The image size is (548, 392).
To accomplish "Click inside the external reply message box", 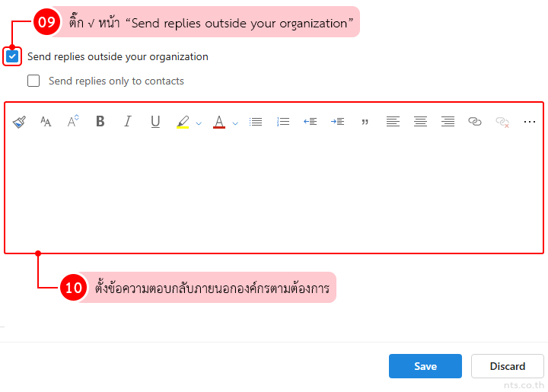I will tap(274, 193).
